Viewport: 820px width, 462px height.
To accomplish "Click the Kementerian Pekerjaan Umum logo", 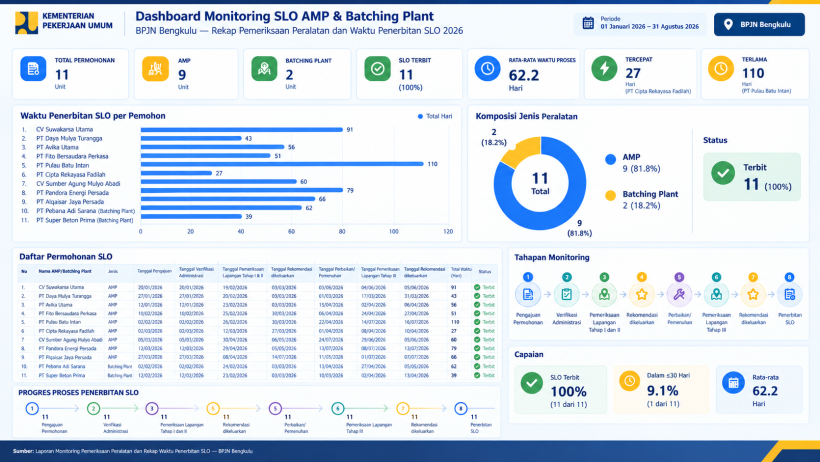I will click(x=26, y=23).
